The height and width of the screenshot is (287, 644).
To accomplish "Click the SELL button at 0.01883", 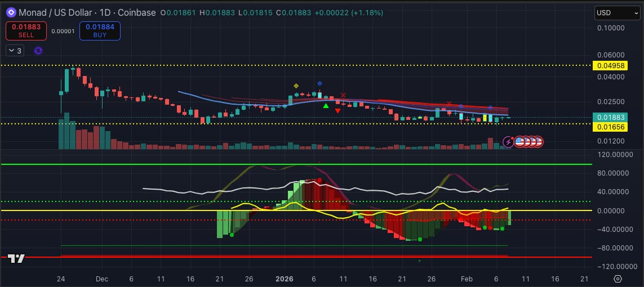I will [26, 30].
